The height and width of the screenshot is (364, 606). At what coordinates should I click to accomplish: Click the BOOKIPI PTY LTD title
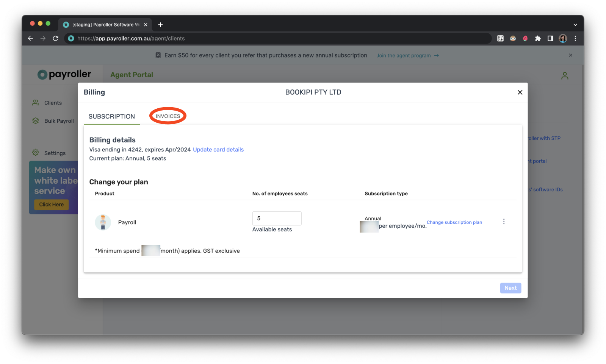(x=313, y=92)
